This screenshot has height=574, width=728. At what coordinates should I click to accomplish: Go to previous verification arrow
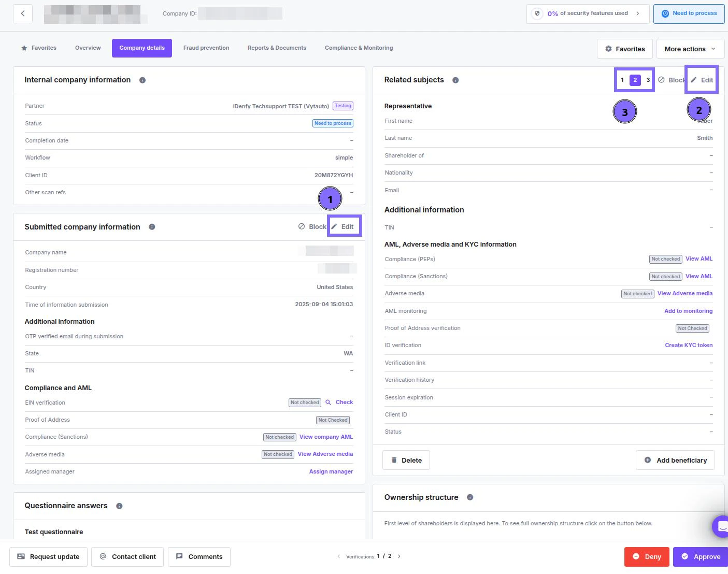pyautogui.click(x=339, y=556)
